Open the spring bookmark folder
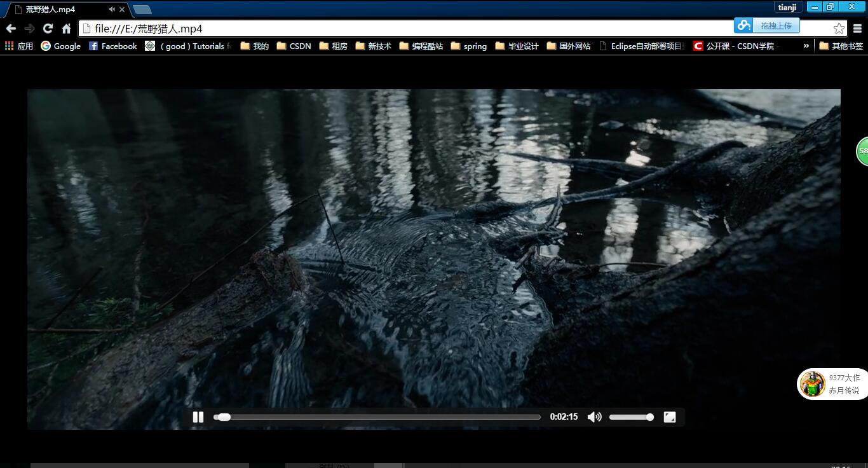This screenshot has width=868, height=468. tap(469, 46)
